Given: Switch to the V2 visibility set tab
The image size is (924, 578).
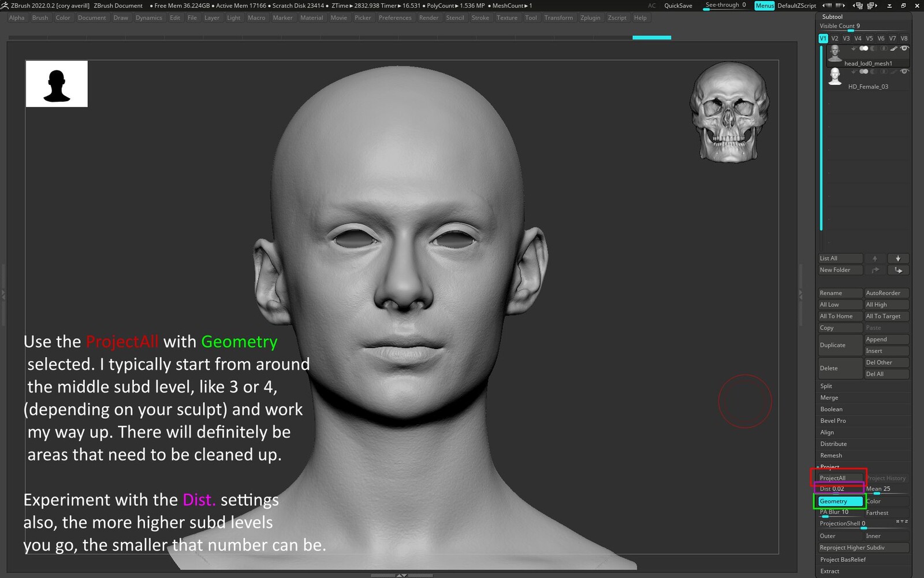Looking at the screenshot, I should [x=834, y=39].
